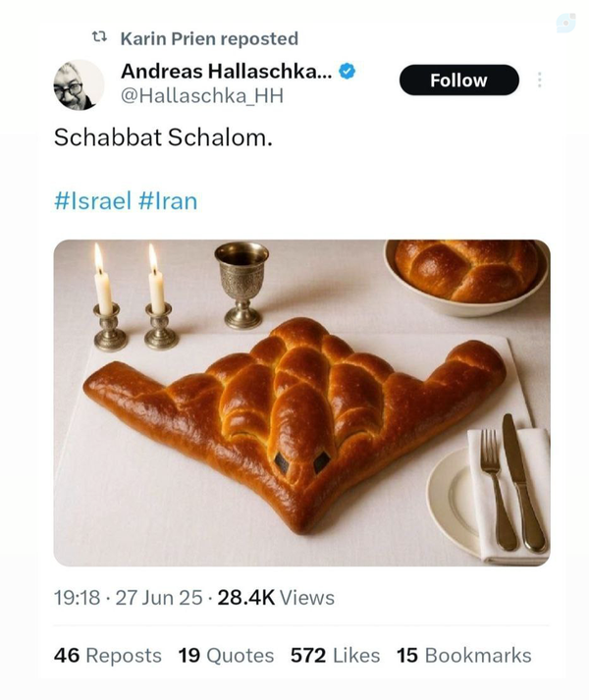Show the 19 Quotes list
Screen dimensions: 589x700
click(x=226, y=656)
